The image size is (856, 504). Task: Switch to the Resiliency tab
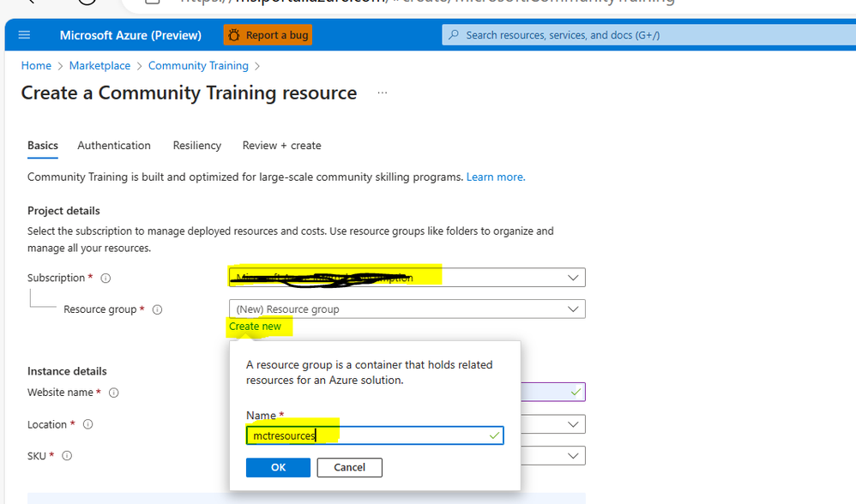197,146
